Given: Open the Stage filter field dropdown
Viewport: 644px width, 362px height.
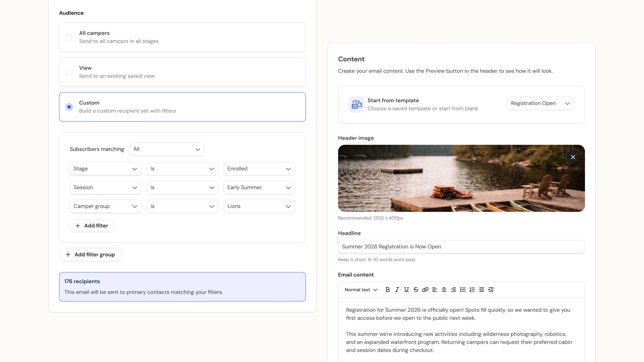Looking at the screenshot, I should point(105,169).
